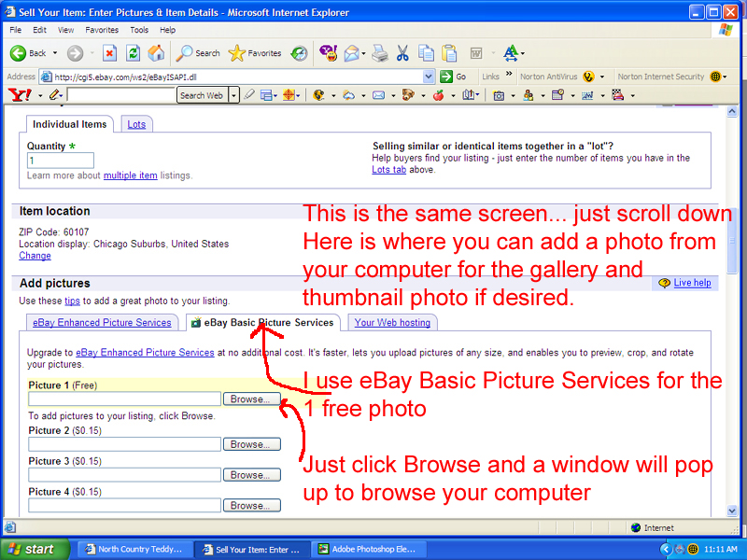The width and height of the screenshot is (747, 560).
Task: Click the Back navigation button
Action: point(28,53)
